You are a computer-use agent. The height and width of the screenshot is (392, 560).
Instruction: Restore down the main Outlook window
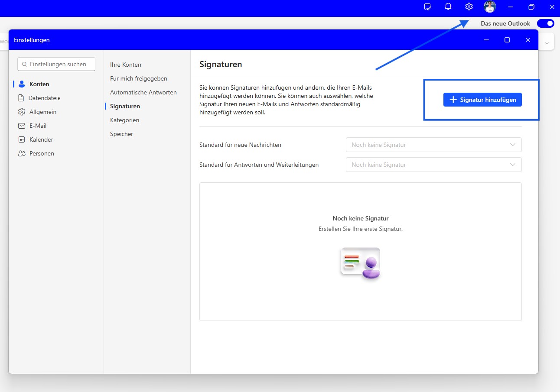click(531, 7)
